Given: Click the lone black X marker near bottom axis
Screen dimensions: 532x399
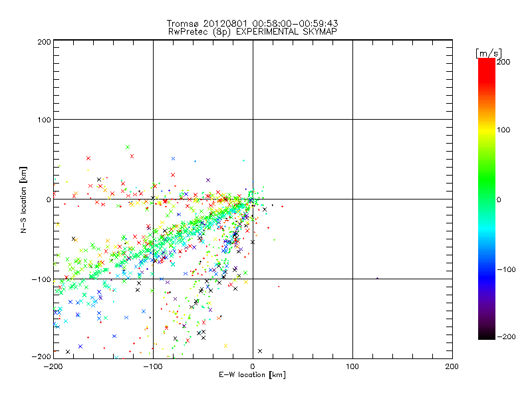Looking at the screenshot, I should coord(260,350).
